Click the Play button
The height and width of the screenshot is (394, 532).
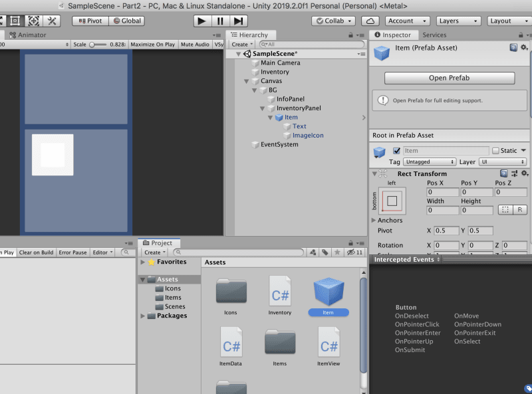(x=202, y=21)
